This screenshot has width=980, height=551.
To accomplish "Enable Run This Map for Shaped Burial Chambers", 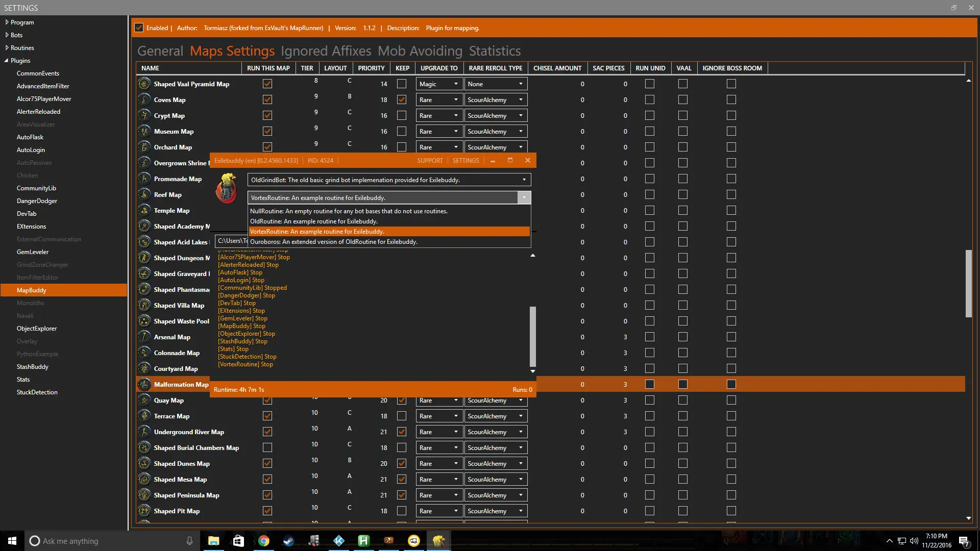I will pos(267,447).
